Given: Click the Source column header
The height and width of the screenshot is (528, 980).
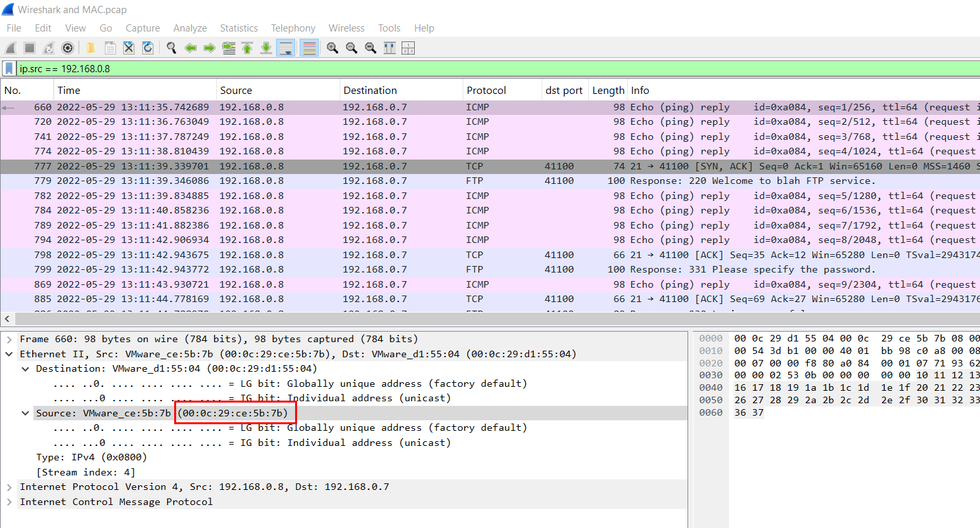Looking at the screenshot, I should click(x=236, y=91).
